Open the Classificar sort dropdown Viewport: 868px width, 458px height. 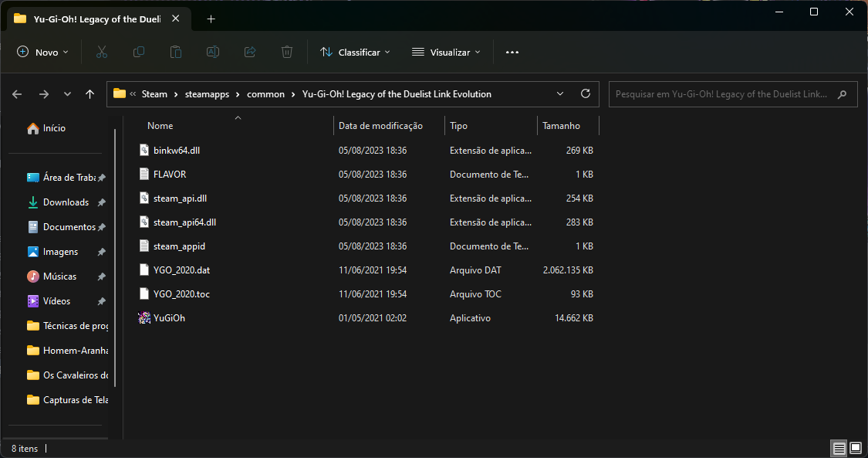click(x=355, y=52)
